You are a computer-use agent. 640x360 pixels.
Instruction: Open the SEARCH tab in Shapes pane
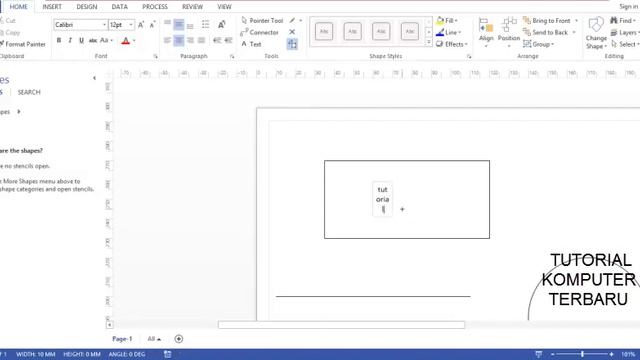coord(29,92)
